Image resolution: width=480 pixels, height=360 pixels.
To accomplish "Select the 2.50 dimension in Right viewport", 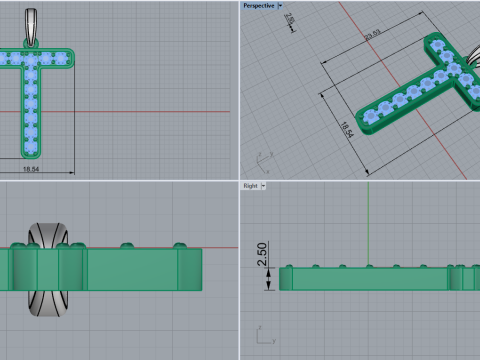I will [262, 254].
